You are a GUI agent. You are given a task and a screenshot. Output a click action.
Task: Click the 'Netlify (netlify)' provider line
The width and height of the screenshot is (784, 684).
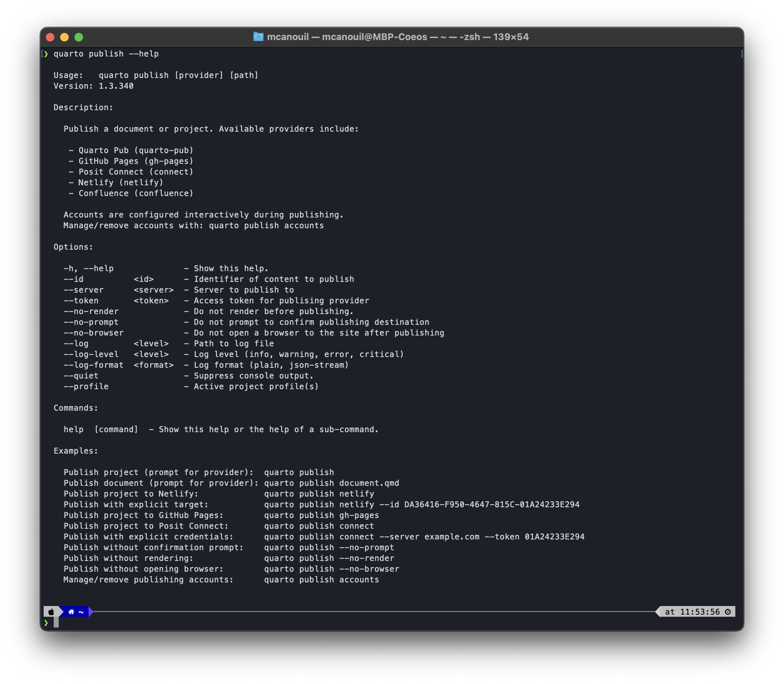tap(116, 182)
